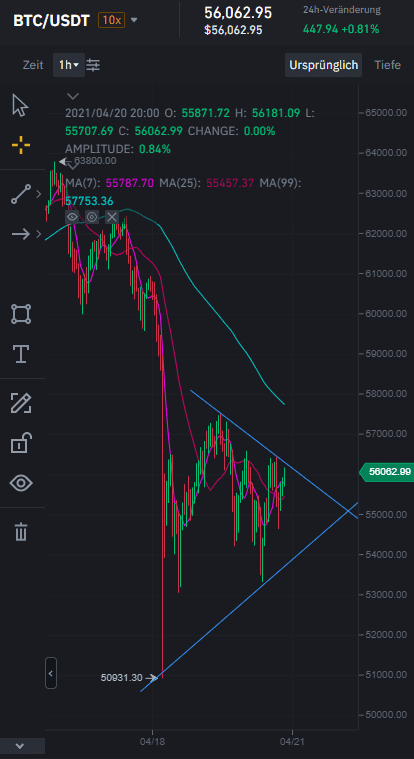Screen dimensions: 414x759
Task: Click the large 56,062.95 last price
Action: [x=238, y=13]
